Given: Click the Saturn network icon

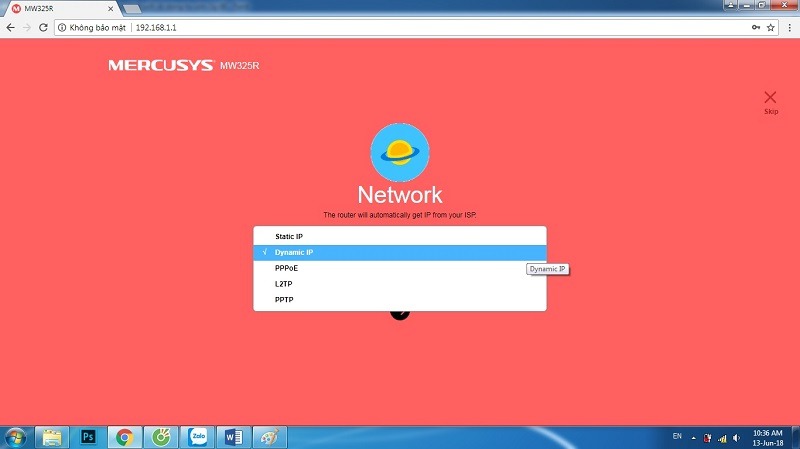Looking at the screenshot, I should pyautogui.click(x=399, y=152).
